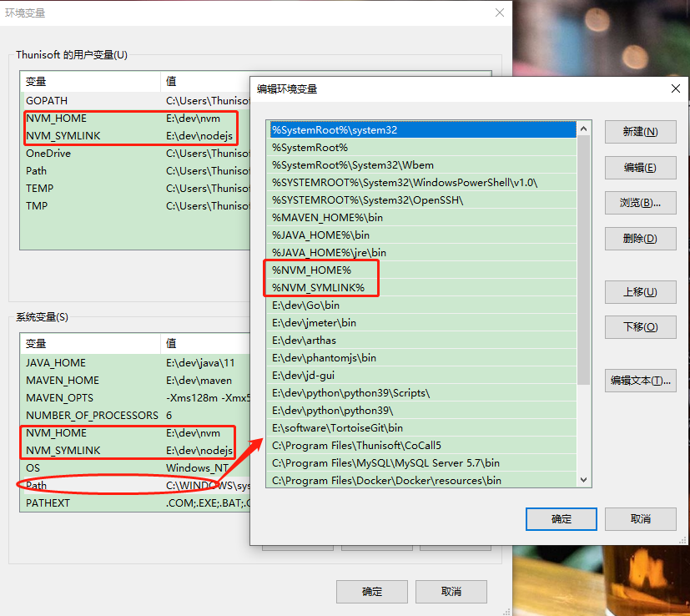Click path list scrollbar up arrow
Viewport: 690px width, 616px height.
point(583,129)
